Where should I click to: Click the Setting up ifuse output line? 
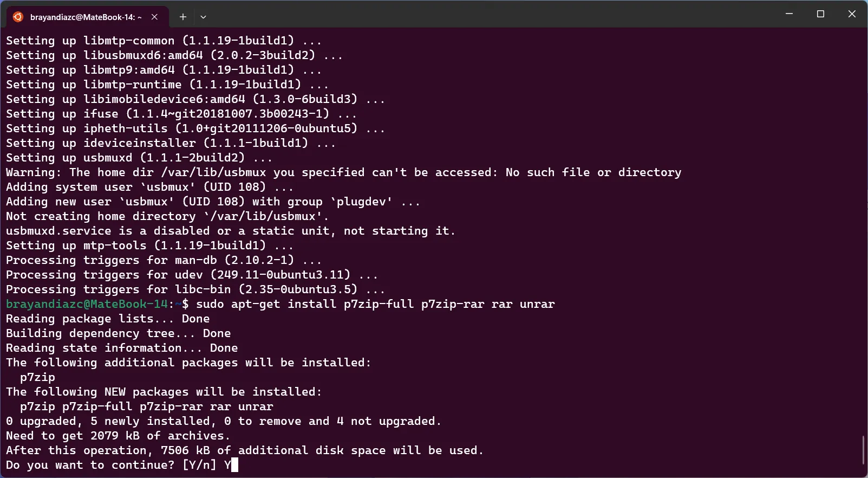click(x=181, y=114)
